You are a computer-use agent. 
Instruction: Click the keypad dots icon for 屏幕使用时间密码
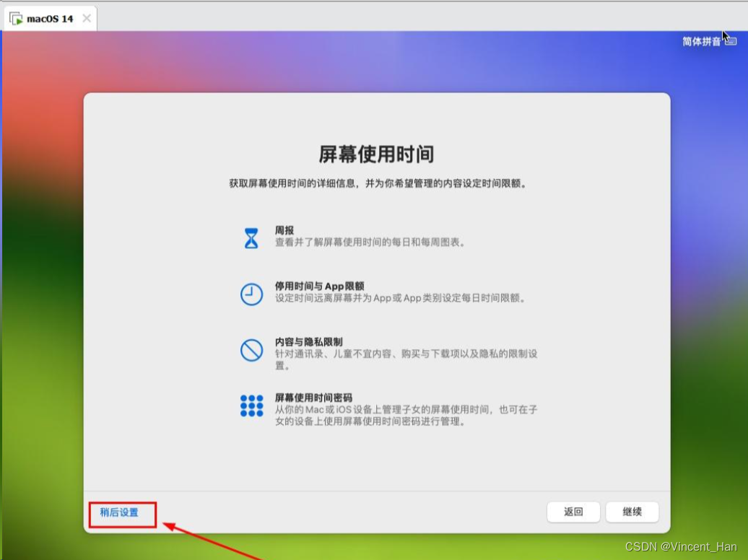click(251, 406)
